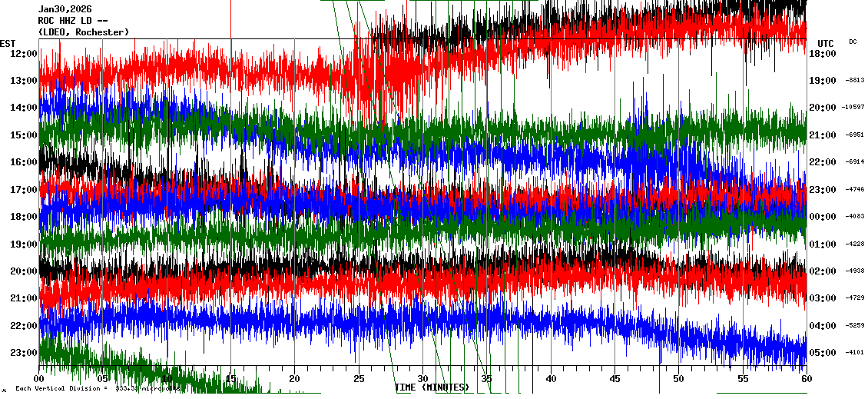Select the 16:00 EST hour label
Screen dimensions: 868x399
(24, 162)
